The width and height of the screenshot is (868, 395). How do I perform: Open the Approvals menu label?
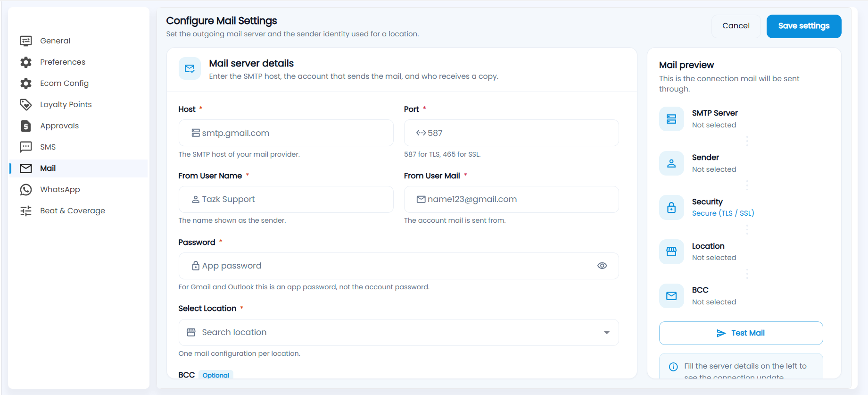tap(59, 126)
